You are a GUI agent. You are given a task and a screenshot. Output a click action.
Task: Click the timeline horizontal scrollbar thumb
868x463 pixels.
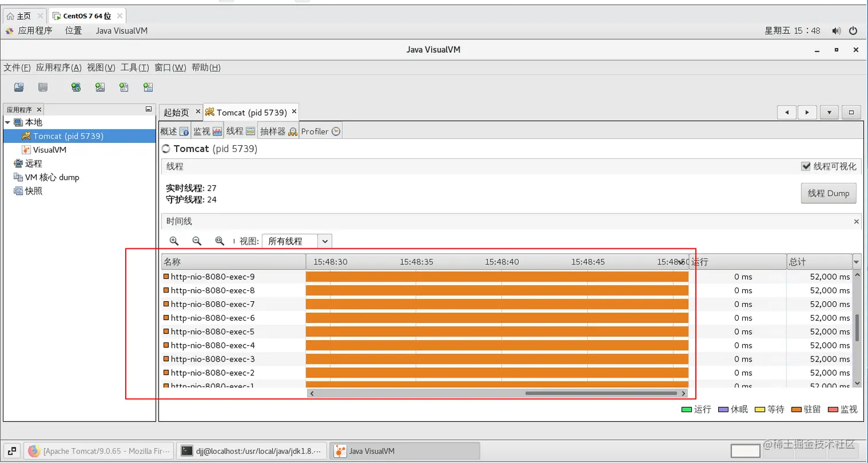601,394
